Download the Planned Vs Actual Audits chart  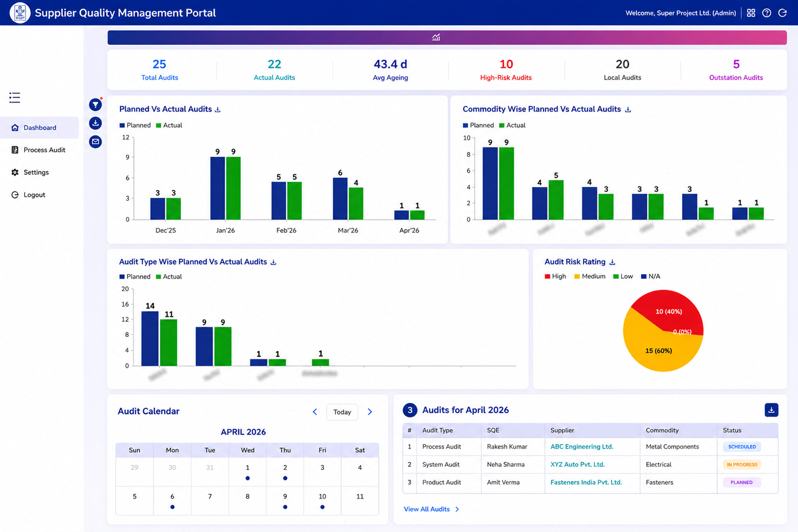[x=218, y=110]
